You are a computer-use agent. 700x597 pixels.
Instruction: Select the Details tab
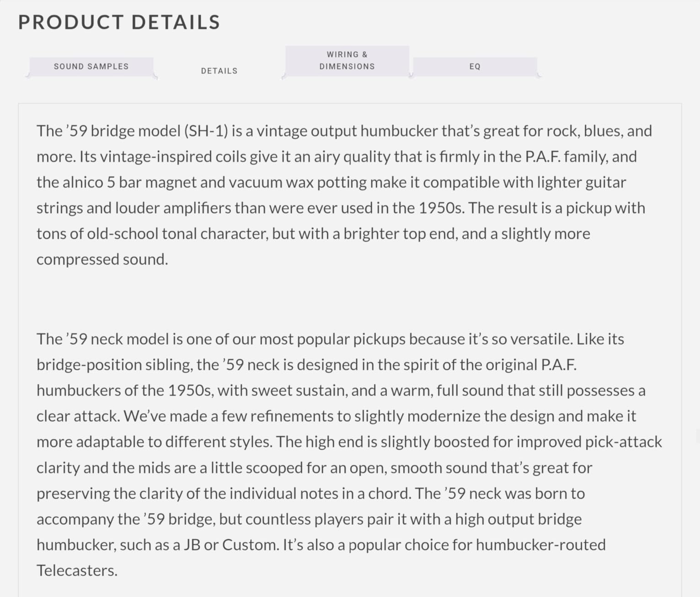(x=219, y=71)
